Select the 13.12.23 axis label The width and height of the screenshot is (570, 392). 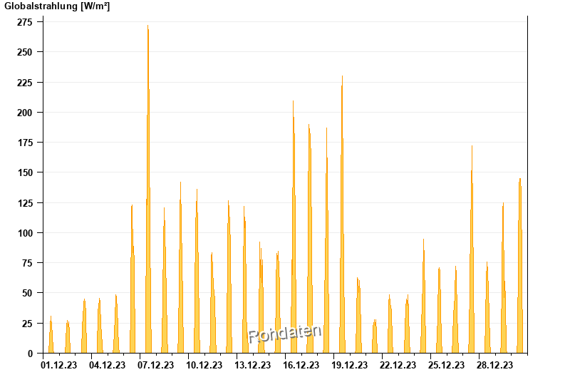pos(253,365)
